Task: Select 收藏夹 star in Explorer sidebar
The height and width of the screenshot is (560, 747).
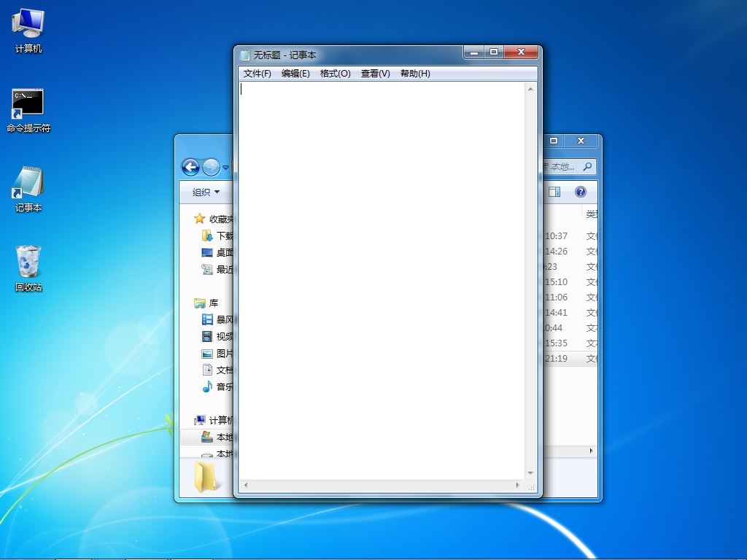Action: click(200, 219)
